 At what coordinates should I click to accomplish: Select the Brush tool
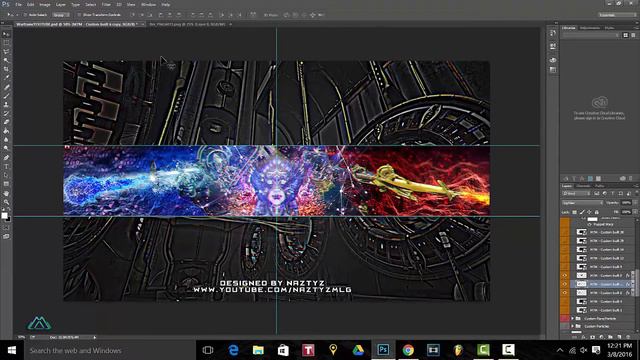pyautogui.click(x=6, y=96)
